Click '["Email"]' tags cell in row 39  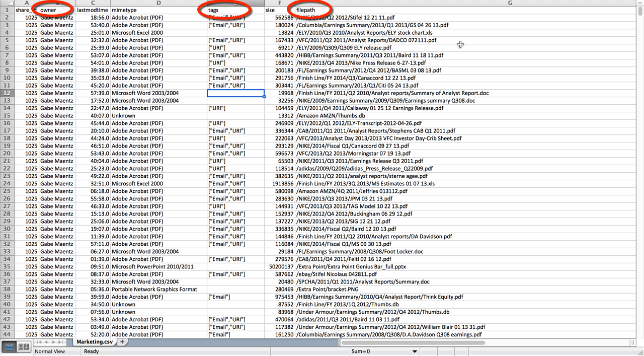click(x=235, y=297)
